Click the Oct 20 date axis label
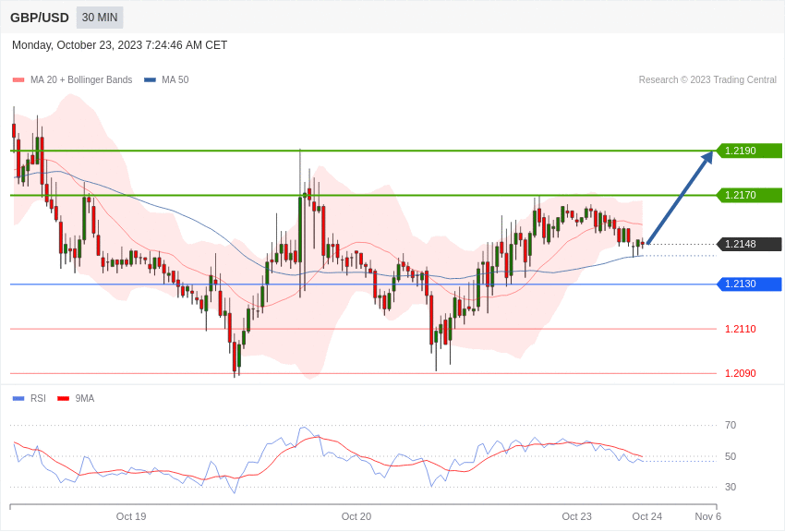This screenshot has width=785, height=532. coord(356,516)
